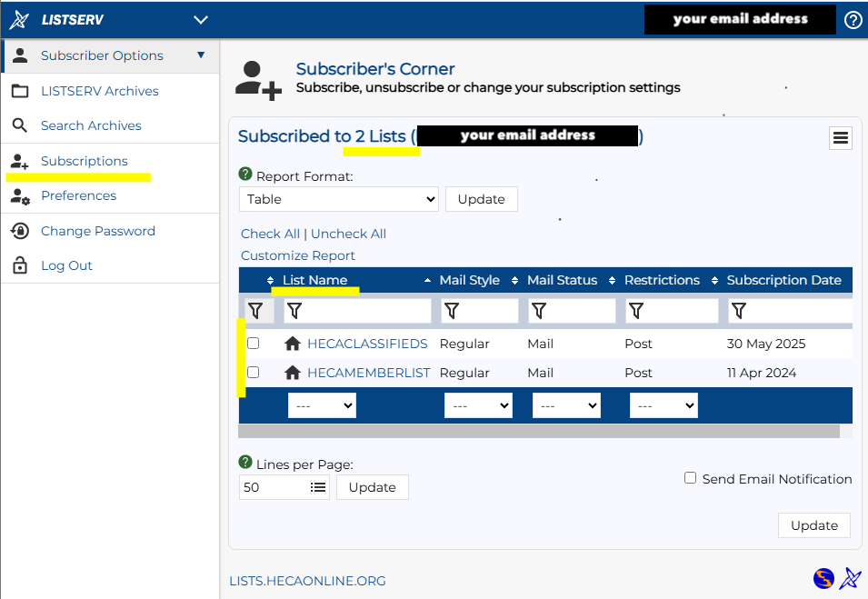Select Subscriptions in the sidebar

click(x=85, y=161)
